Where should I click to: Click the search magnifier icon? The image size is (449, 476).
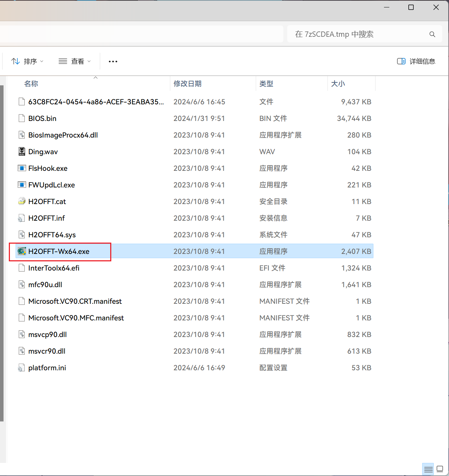432,34
